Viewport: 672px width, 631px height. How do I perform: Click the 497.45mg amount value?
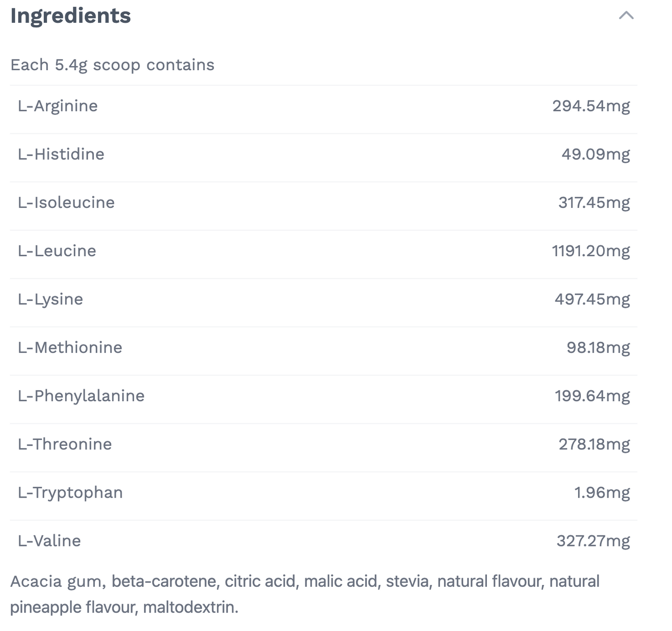592,299
